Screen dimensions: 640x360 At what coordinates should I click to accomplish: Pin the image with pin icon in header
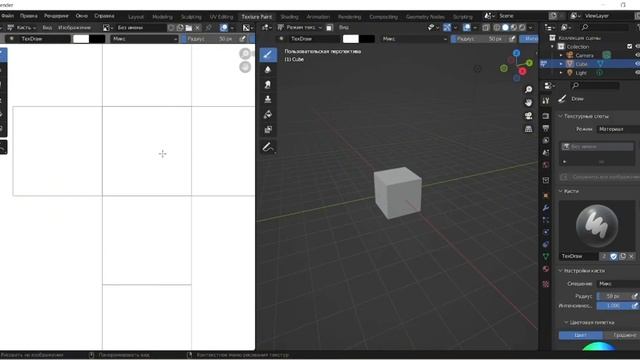click(209, 28)
